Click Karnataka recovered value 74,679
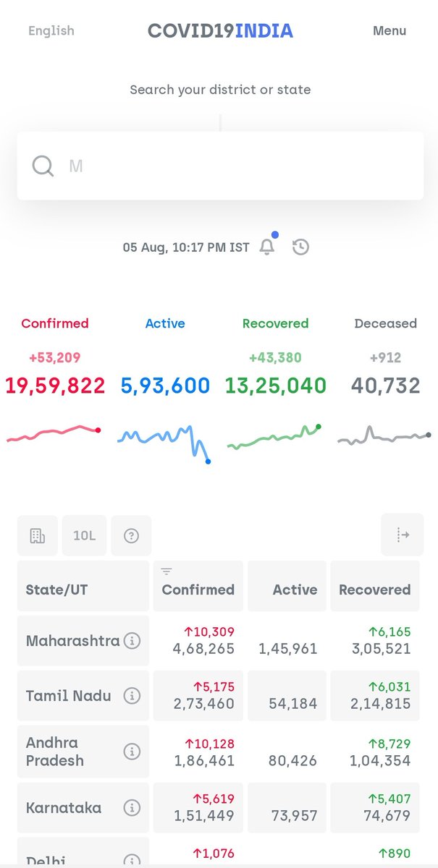 (387, 816)
